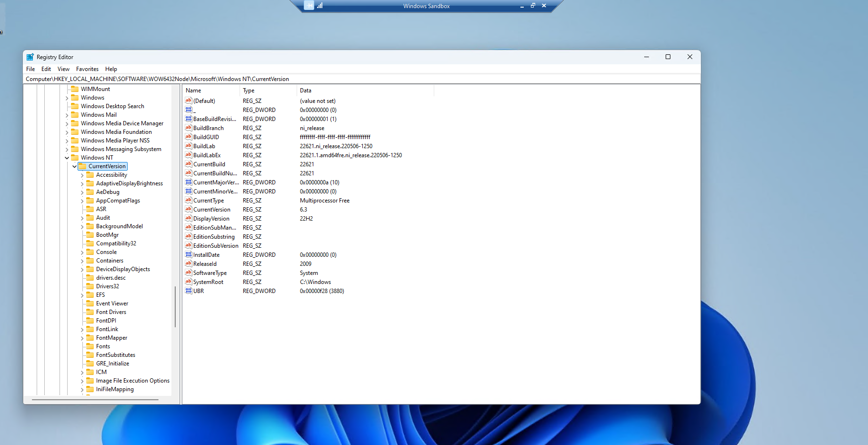Select the Font Drivers key
The image size is (868, 445).
tap(111, 312)
